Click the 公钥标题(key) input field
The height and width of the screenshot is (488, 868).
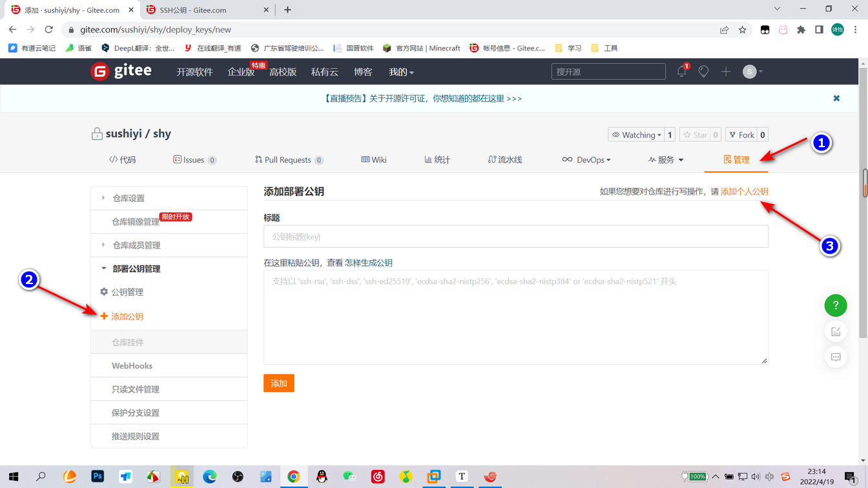515,236
